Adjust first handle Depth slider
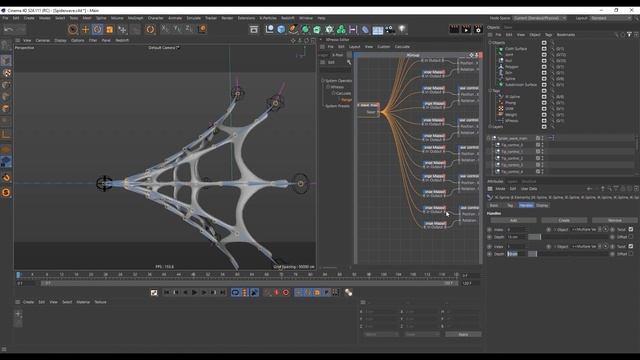Screen dimensions: 640x360 [x=568, y=237]
